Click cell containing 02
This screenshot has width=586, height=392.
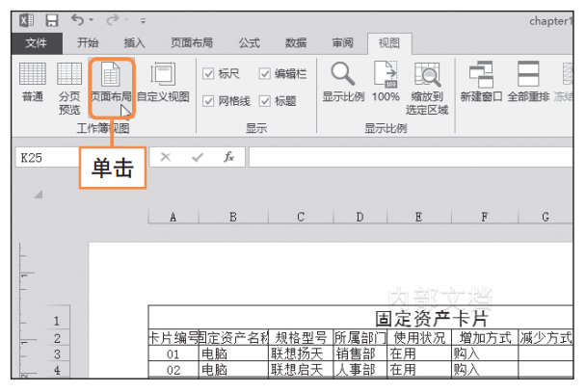(x=173, y=370)
